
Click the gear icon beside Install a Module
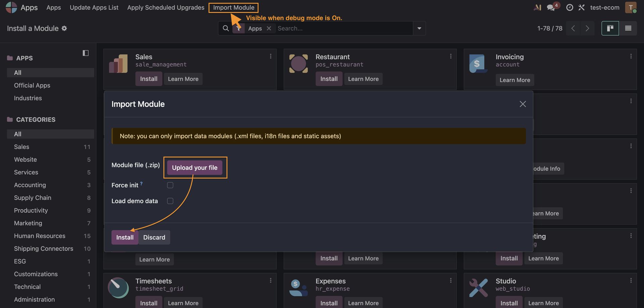pos(64,29)
